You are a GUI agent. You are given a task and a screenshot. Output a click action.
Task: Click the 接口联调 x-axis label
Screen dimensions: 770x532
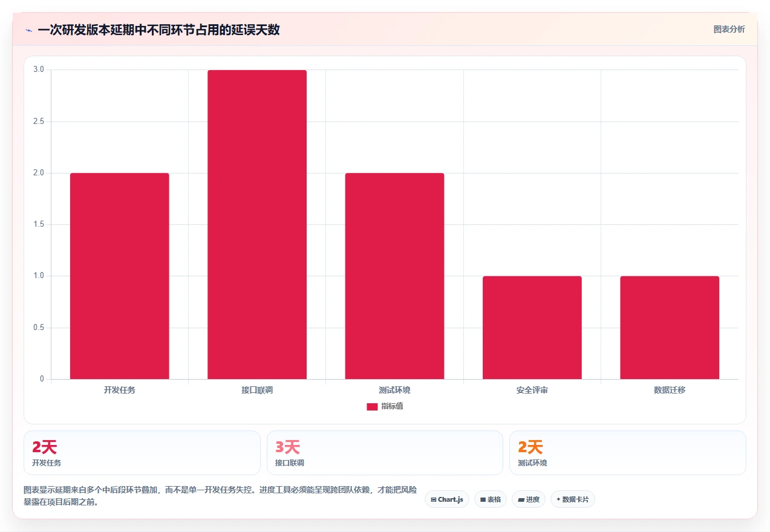[257, 390]
